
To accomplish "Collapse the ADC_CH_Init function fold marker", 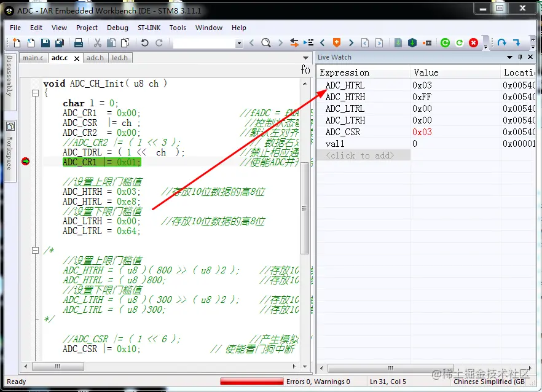I will click(35, 93).
